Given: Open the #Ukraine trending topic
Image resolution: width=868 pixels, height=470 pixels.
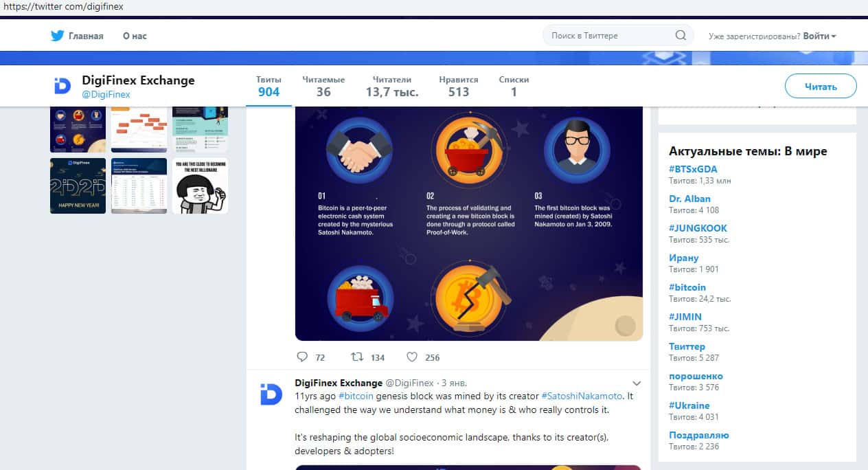Looking at the screenshot, I should point(689,405).
